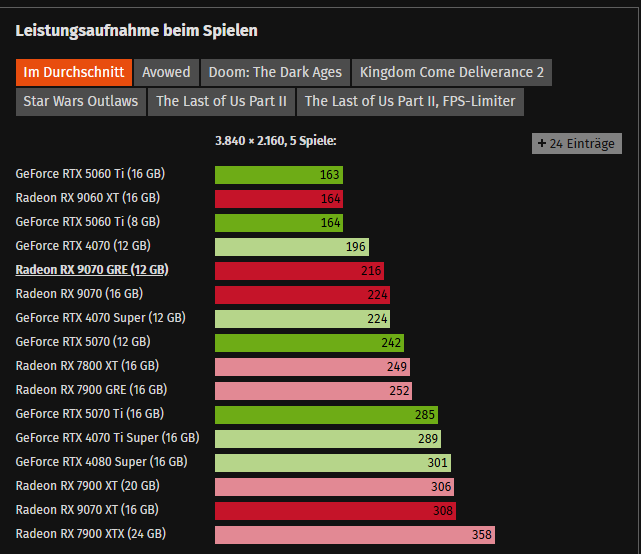Screen dimensions: 641x554
Task: Click the red bar showing 216
Action: (299, 271)
